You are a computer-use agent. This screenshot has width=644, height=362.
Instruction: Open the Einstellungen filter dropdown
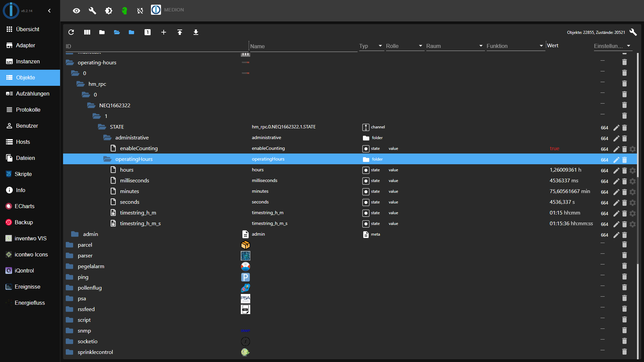tap(613, 46)
